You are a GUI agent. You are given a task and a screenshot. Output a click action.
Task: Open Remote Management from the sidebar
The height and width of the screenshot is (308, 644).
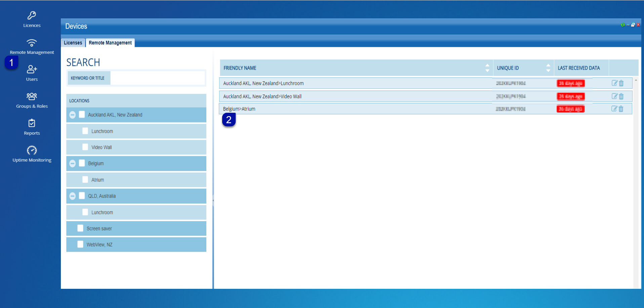tap(32, 46)
